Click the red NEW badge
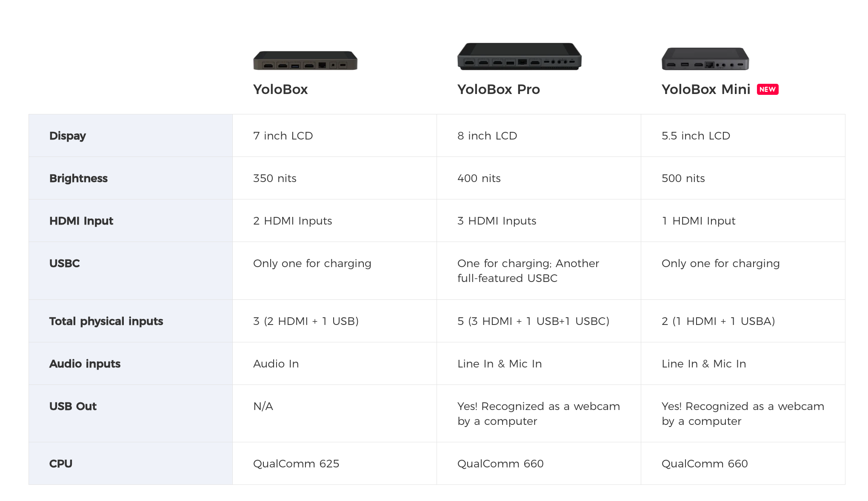 (x=768, y=89)
